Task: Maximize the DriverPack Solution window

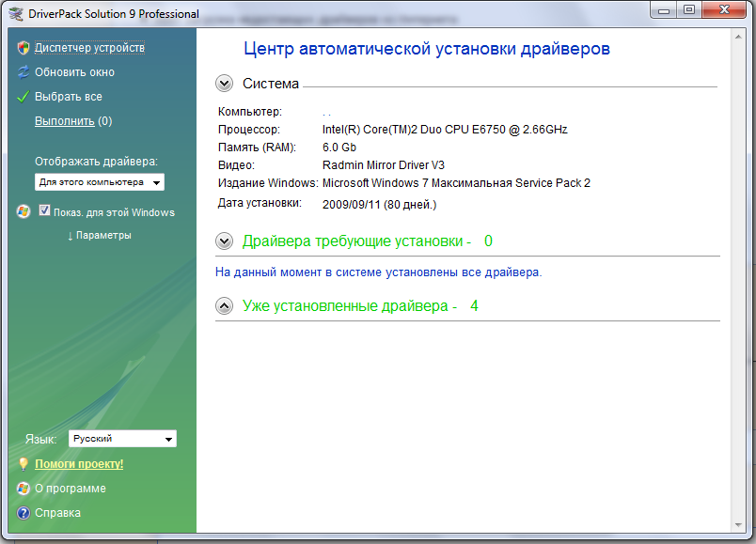Action: (689, 10)
